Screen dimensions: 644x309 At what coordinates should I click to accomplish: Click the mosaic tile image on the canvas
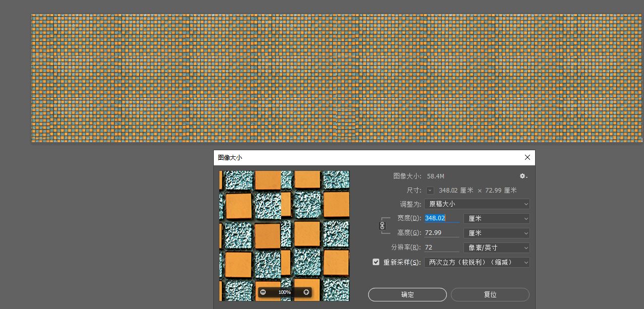click(337, 78)
